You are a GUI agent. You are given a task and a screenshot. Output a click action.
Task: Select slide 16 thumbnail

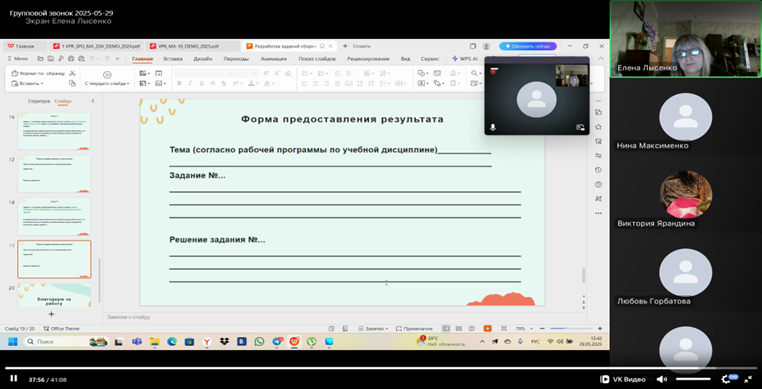(x=54, y=131)
